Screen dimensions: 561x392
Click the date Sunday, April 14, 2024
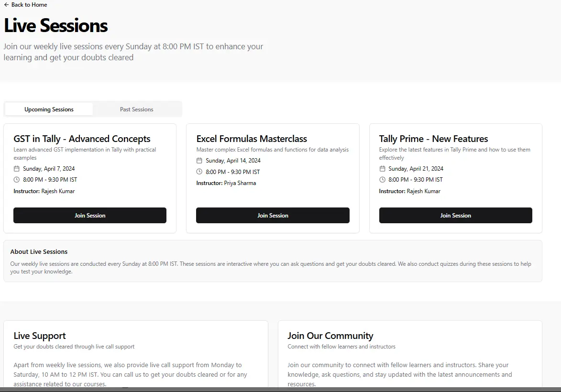point(233,161)
